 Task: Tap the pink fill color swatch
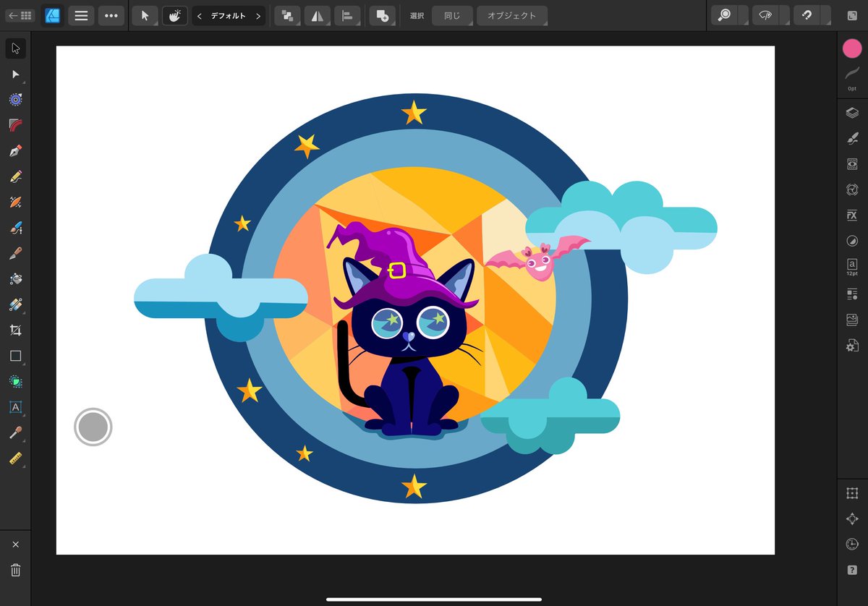[x=851, y=48]
